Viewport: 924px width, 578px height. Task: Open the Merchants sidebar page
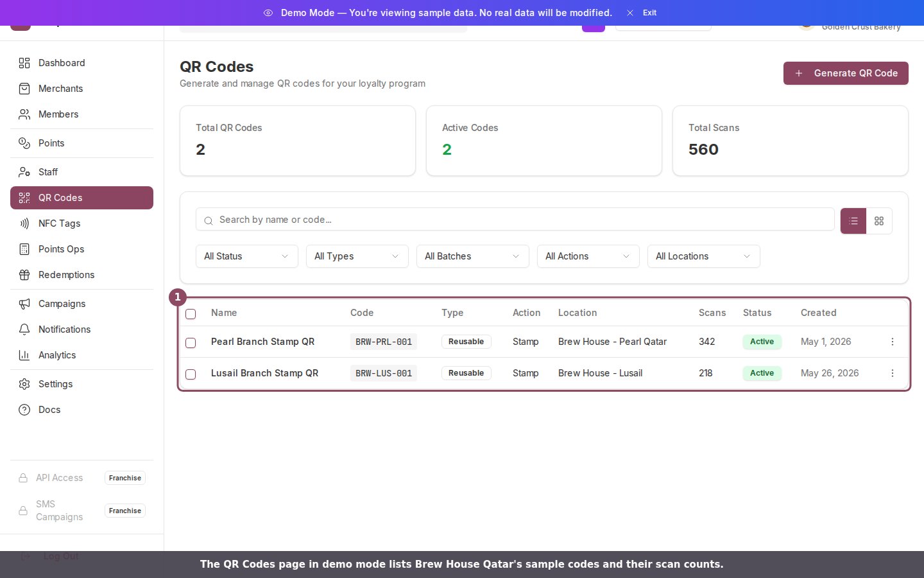coord(81,89)
